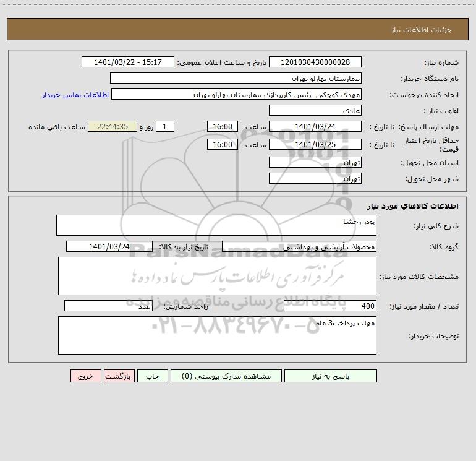
Task: Click the جزئیات اطلاعات نیاز header title
Action: (x=422, y=30)
